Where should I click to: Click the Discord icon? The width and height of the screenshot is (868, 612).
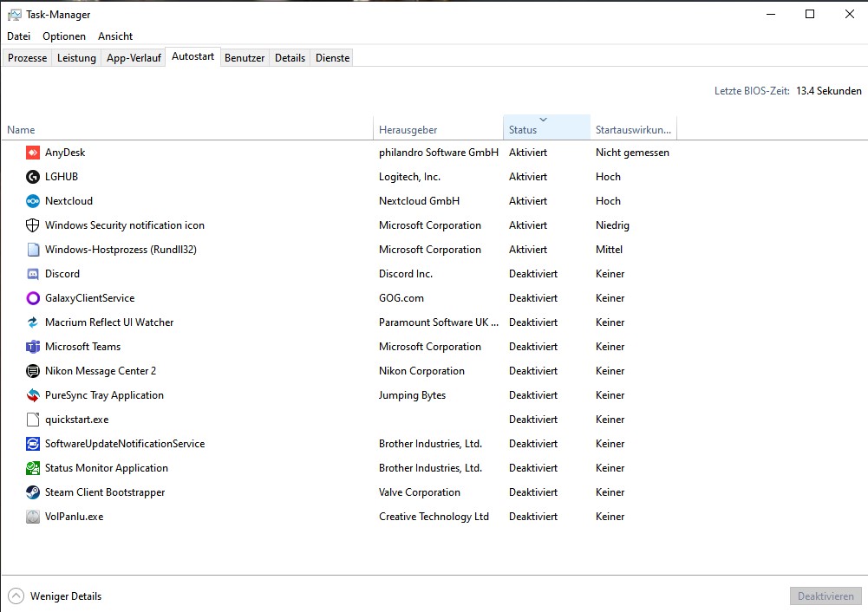pos(33,274)
